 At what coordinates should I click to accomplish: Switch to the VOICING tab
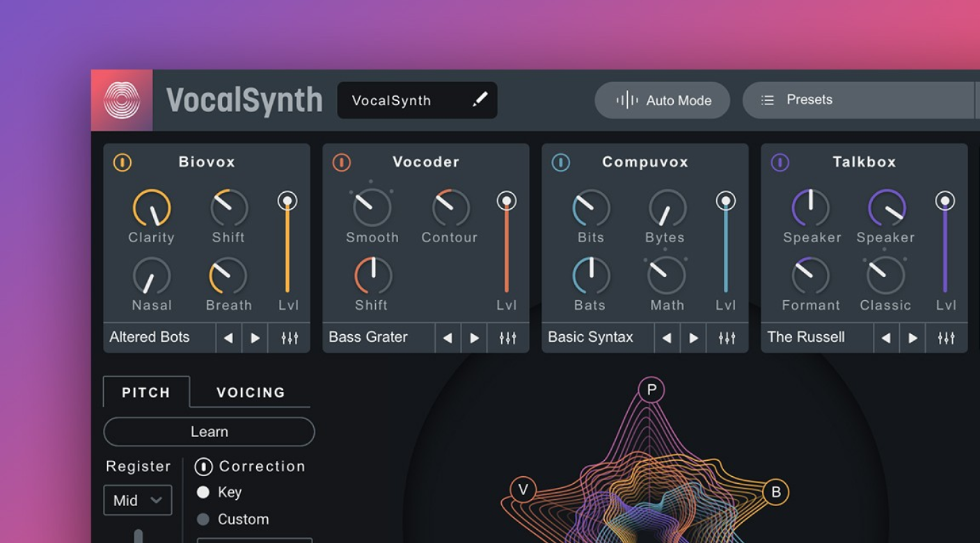[x=251, y=392]
